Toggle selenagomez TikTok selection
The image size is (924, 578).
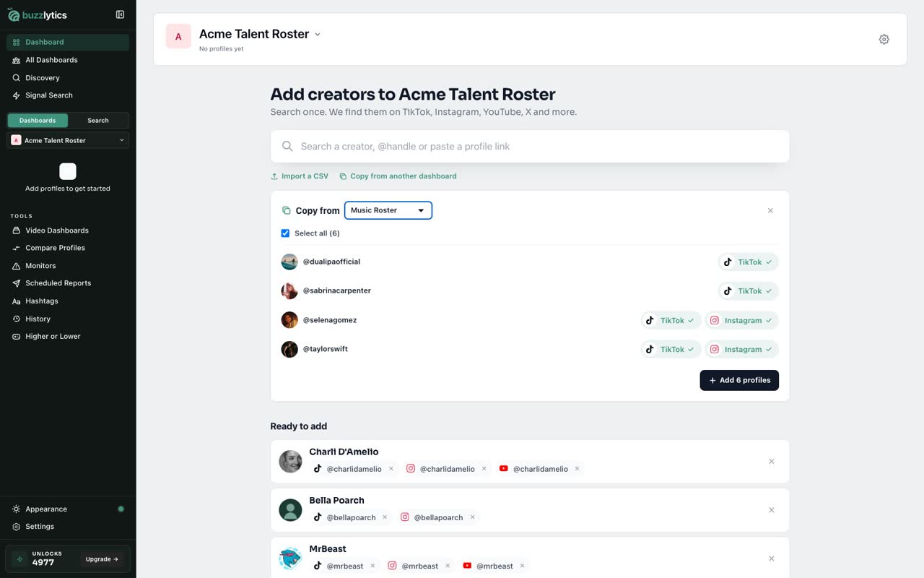coord(671,320)
